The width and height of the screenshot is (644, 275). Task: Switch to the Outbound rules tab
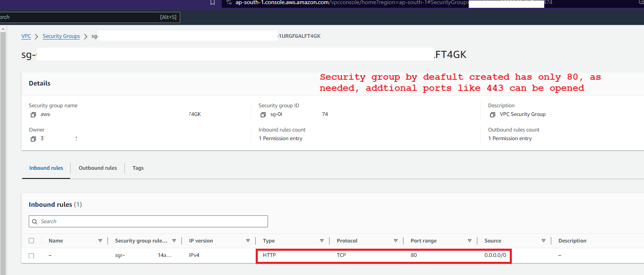pyautogui.click(x=98, y=168)
